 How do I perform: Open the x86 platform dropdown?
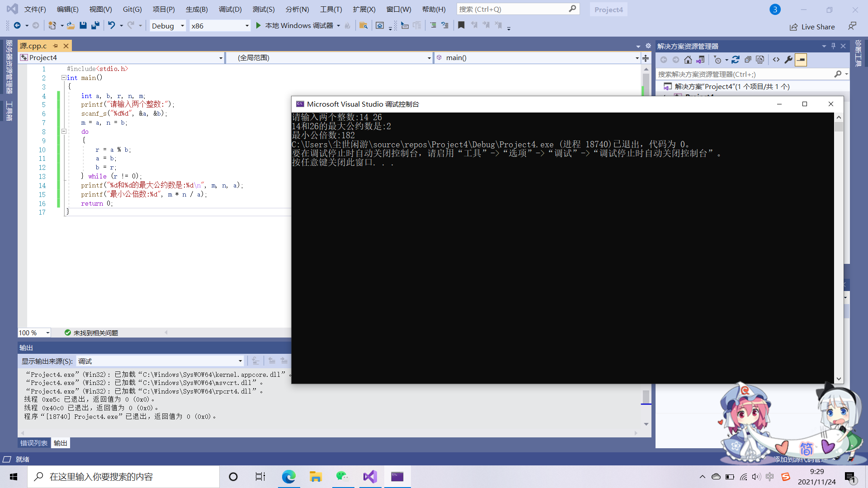[247, 26]
